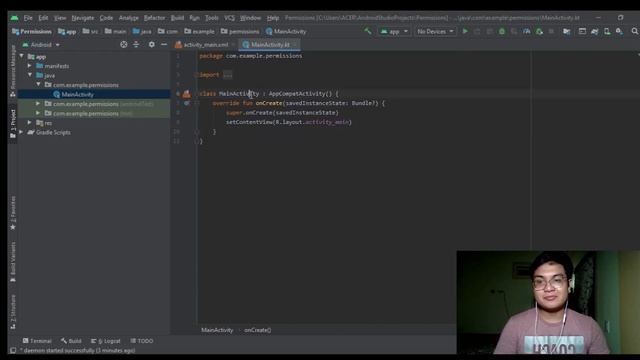
Task: Open the Resource Manager side tab
Action: (x=13, y=71)
